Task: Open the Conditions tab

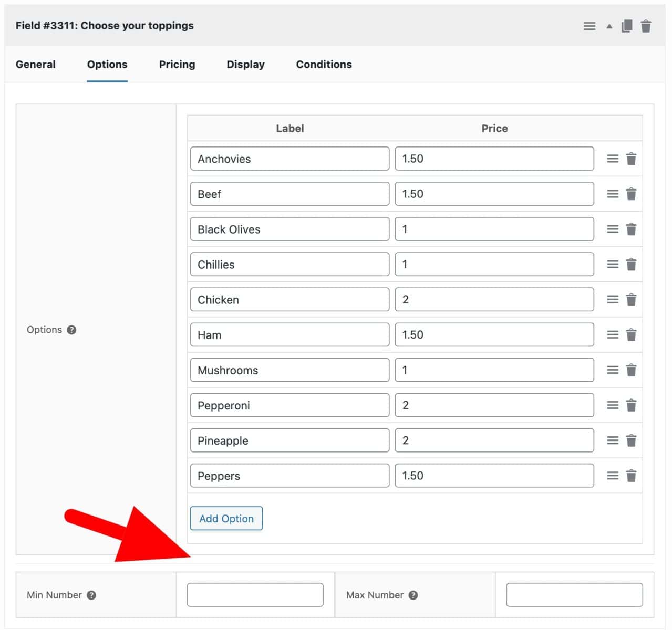Action: click(x=323, y=64)
